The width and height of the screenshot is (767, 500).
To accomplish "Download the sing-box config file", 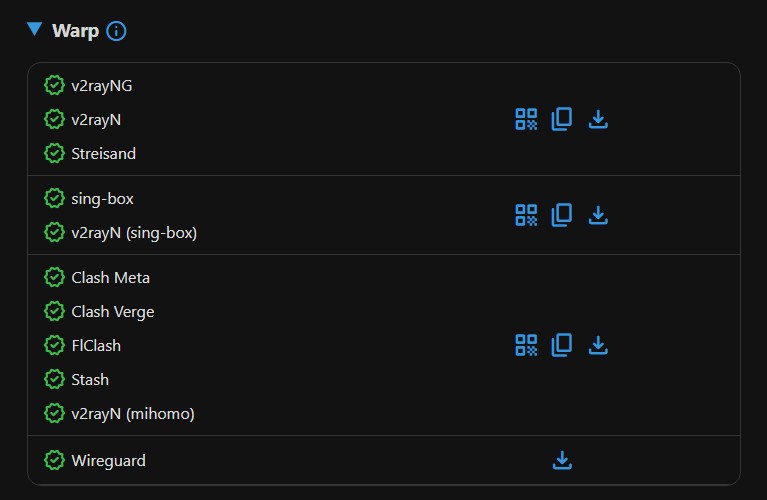I will pos(598,215).
